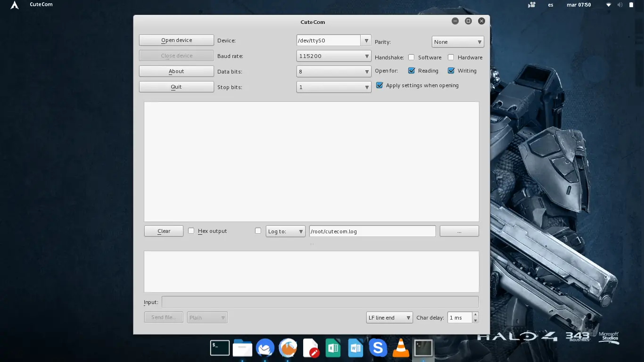644x362 pixels.
Task: Tick the logging checkbox beside Log to
Action: coord(258,231)
